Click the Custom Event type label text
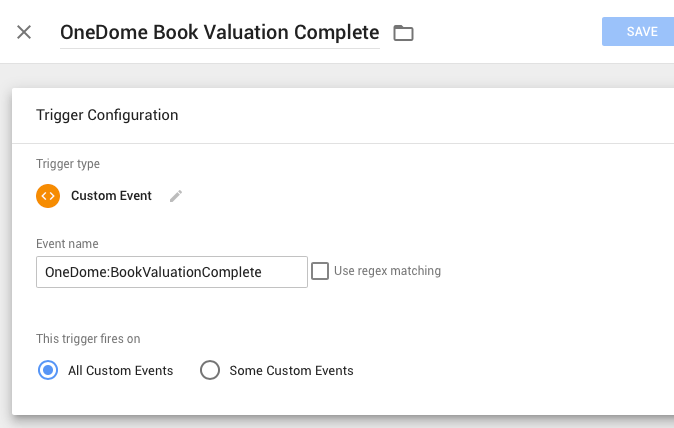The height and width of the screenshot is (428, 674). point(111,196)
